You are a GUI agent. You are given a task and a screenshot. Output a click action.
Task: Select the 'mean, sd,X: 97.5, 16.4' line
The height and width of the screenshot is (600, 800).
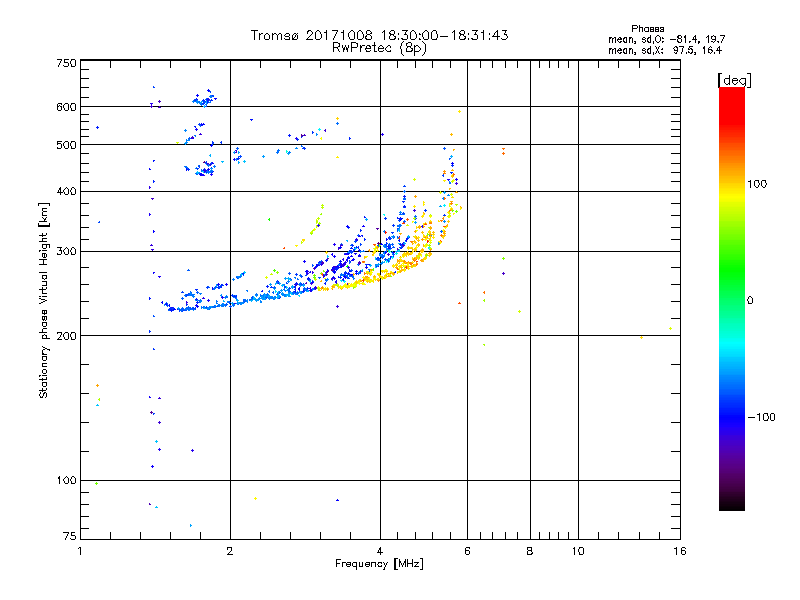click(x=665, y=50)
